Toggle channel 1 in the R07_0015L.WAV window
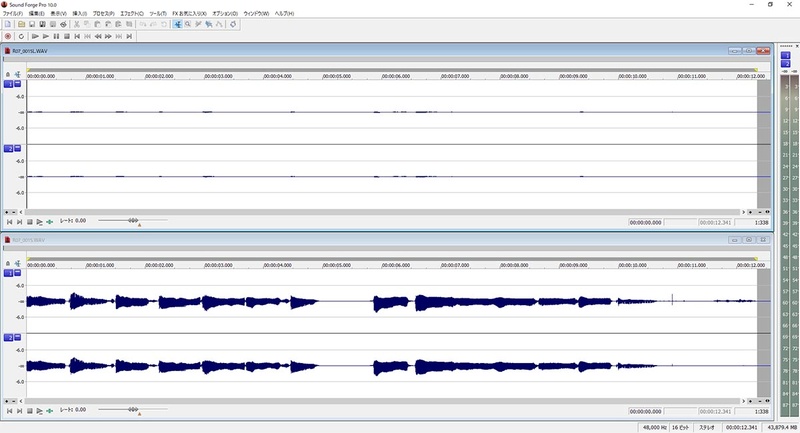The height and width of the screenshot is (433, 800). (x=9, y=84)
